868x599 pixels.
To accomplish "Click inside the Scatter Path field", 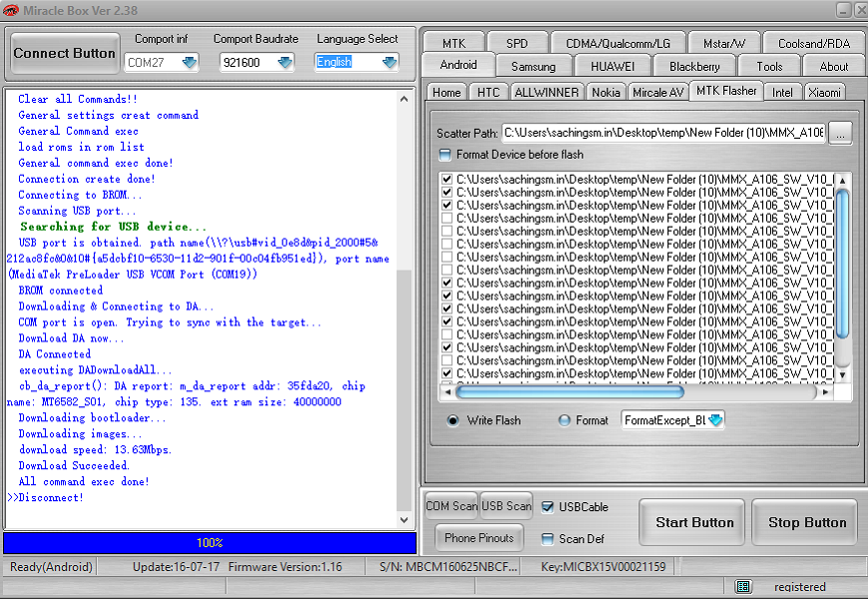I will click(x=664, y=133).
